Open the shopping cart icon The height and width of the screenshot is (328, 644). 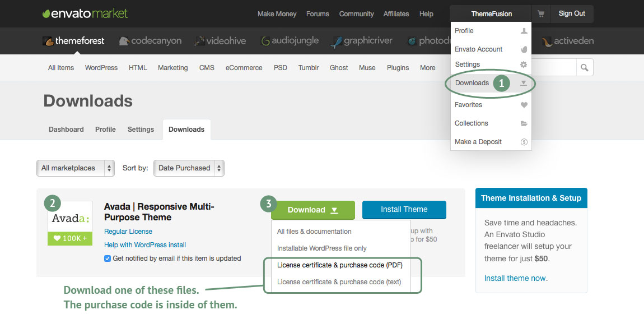541,14
